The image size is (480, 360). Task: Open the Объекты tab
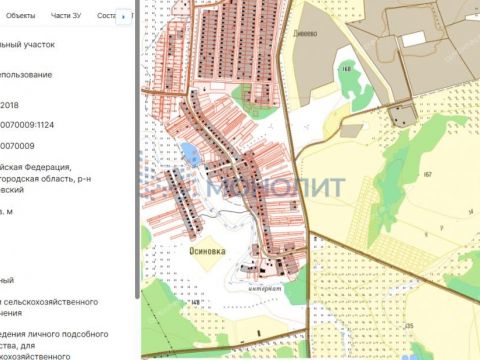click(x=20, y=15)
